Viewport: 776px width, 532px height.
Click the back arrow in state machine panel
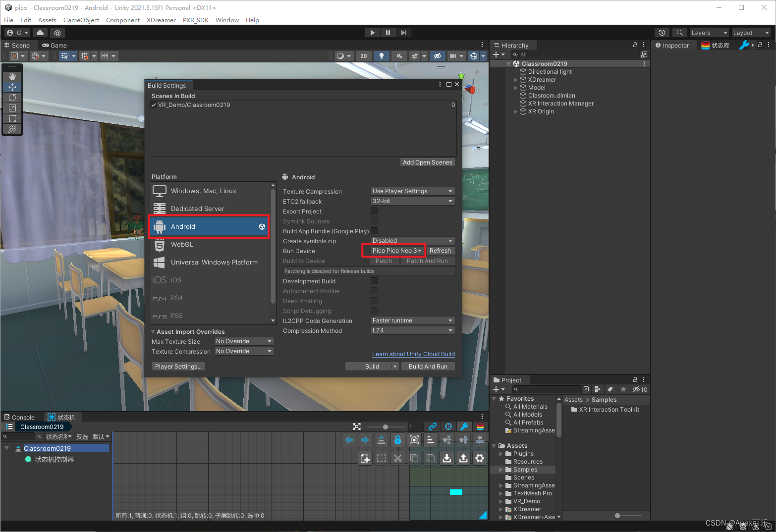click(349, 440)
